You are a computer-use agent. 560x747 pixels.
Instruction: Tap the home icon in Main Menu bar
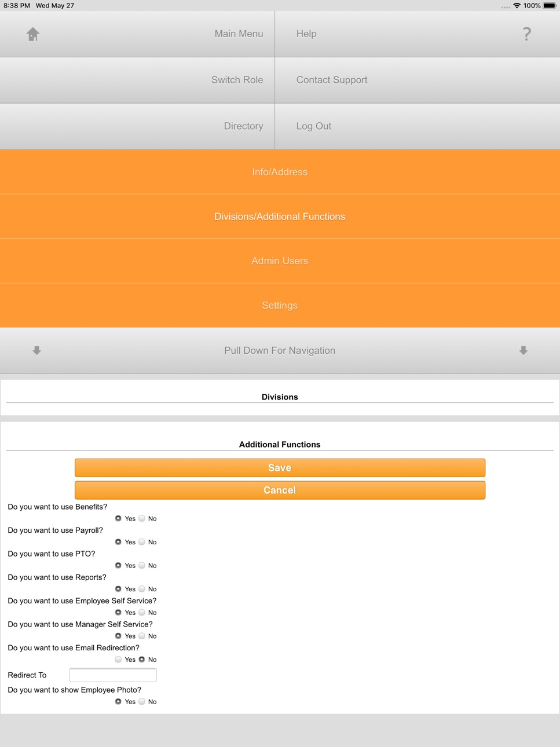point(33,34)
